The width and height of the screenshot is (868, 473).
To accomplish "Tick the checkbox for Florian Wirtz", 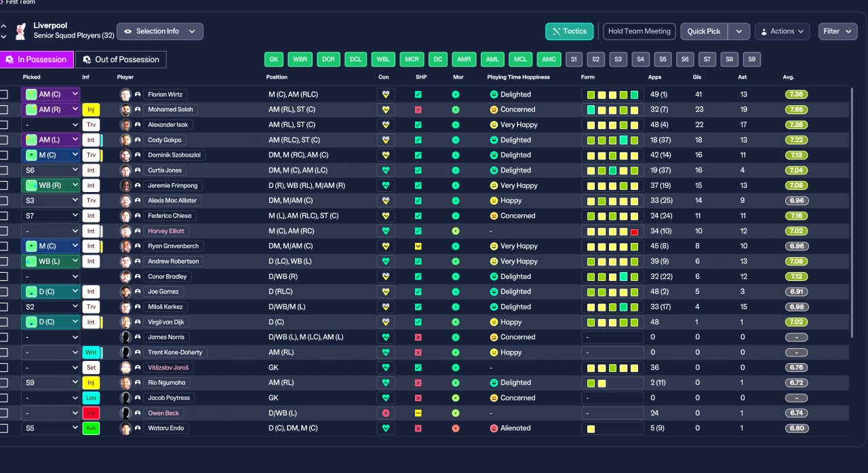I will pyautogui.click(x=4, y=94).
